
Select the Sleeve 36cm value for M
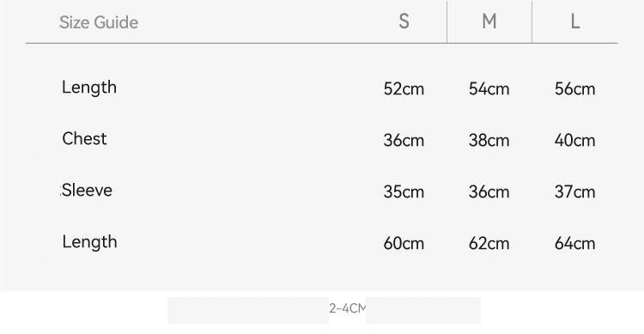point(489,191)
